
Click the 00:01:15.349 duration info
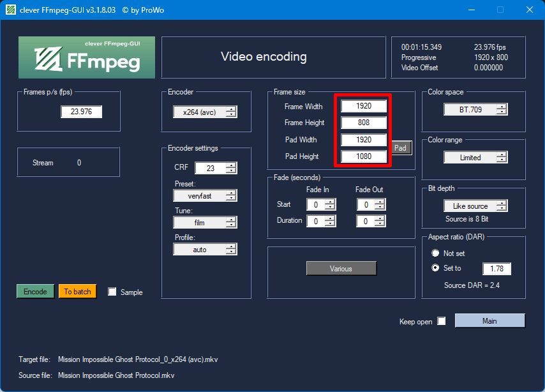421,47
